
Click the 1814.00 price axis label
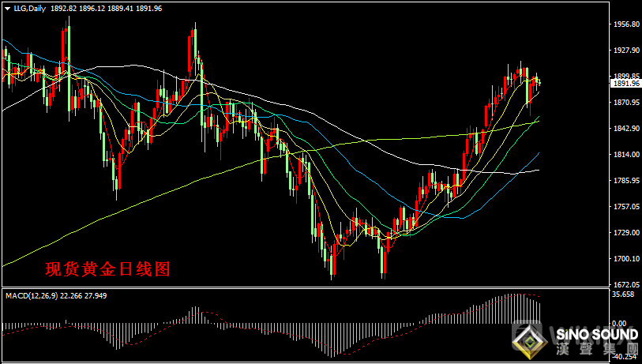click(x=625, y=155)
